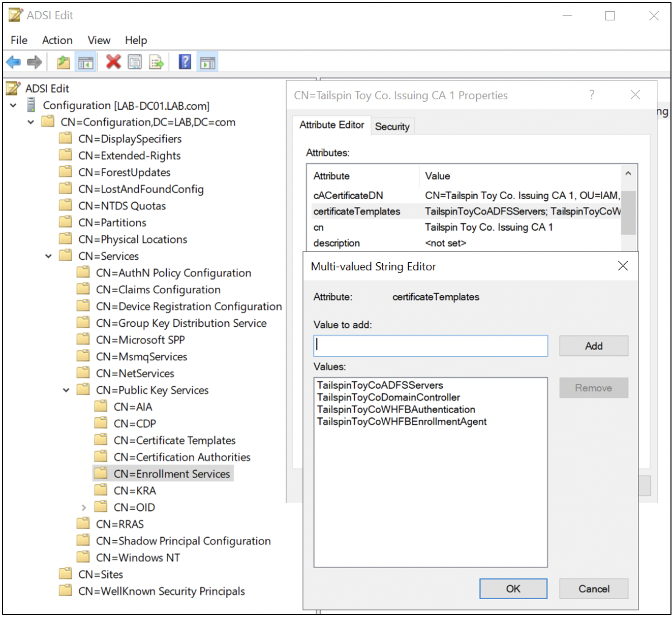The height and width of the screenshot is (617, 672).
Task: Select CN=Certification Authorities tree node
Action: [182, 457]
